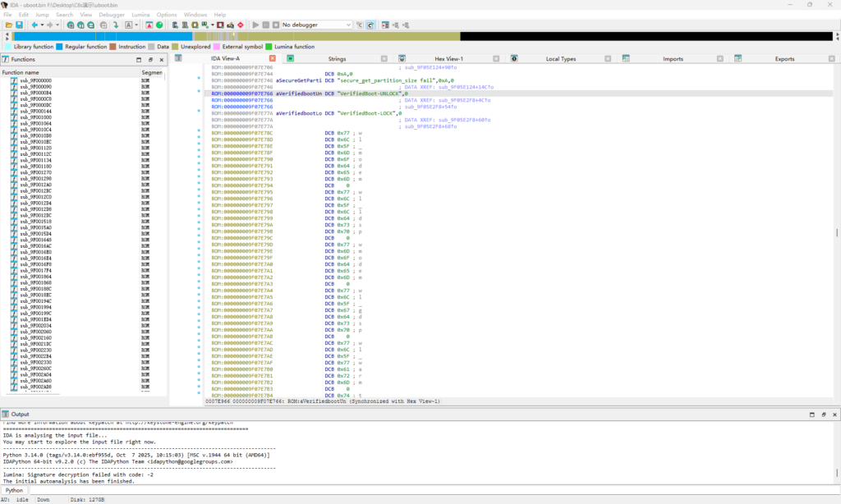Save the database with the disk icon
The image size is (841, 504).
19,25
